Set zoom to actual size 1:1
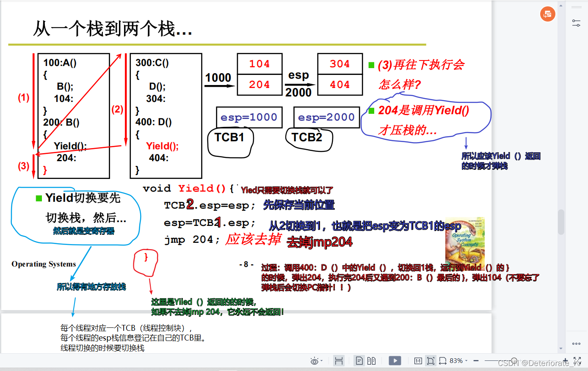588x371 pixels. [x=418, y=361]
